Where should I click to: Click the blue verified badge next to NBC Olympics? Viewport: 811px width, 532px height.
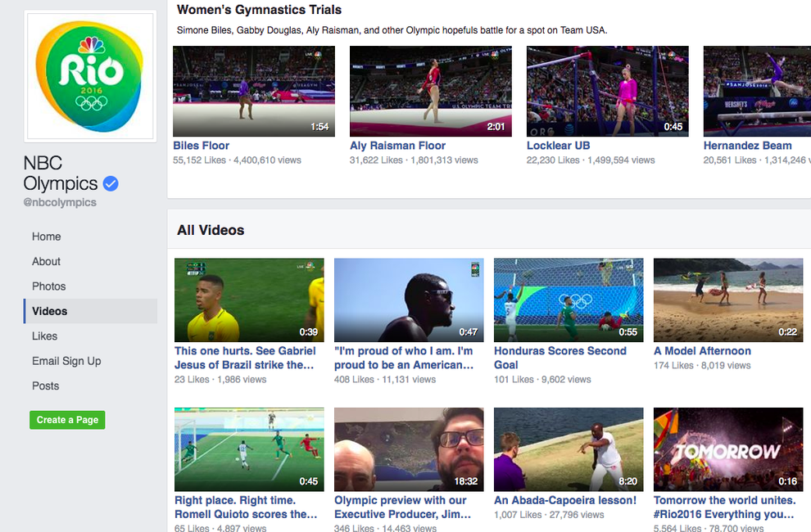(111, 183)
